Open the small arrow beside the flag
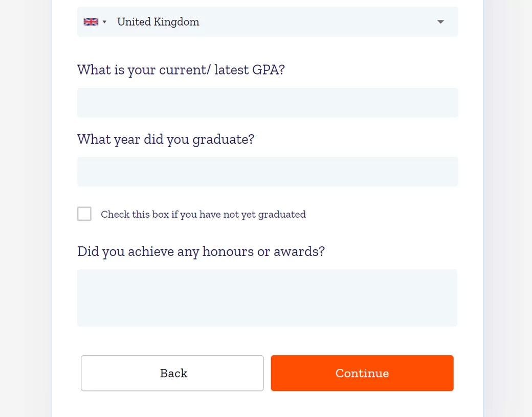 [x=104, y=22]
